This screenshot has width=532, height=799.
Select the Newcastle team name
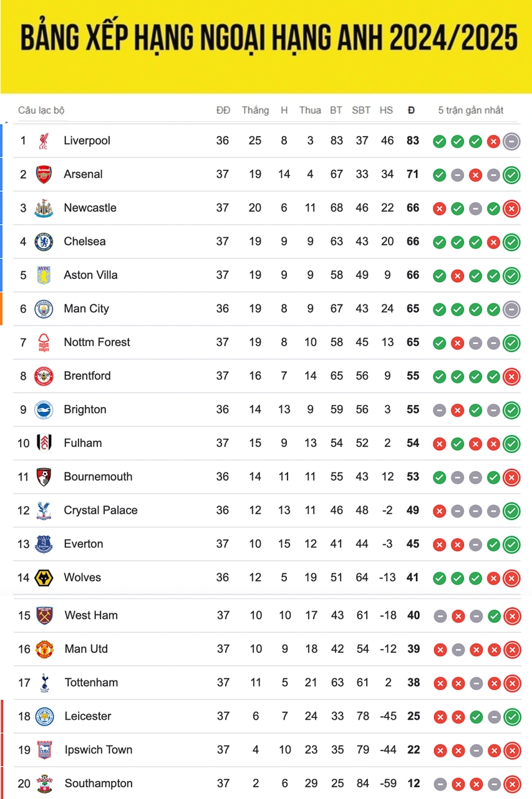pos(90,208)
